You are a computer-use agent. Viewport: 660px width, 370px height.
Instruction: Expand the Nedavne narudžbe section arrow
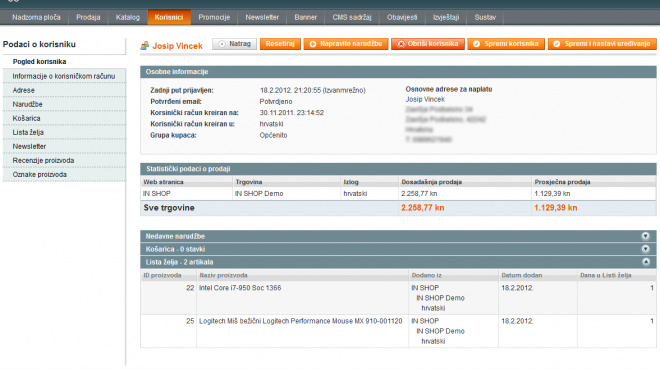click(645, 236)
